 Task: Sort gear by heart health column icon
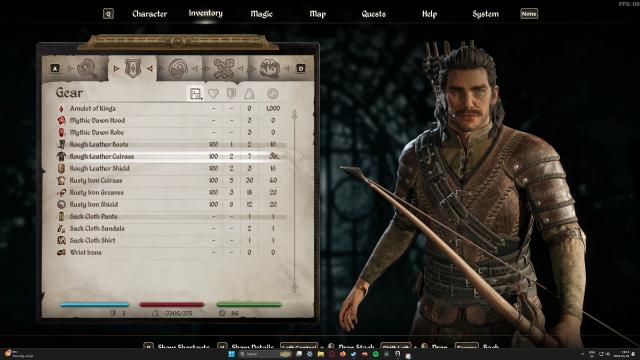click(213, 93)
